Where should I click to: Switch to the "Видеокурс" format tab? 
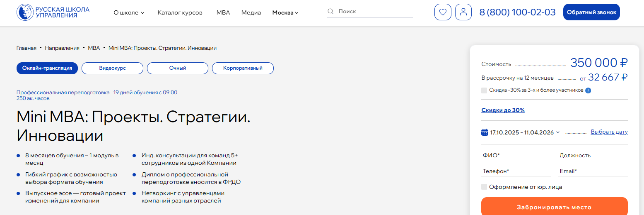tap(112, 68)
